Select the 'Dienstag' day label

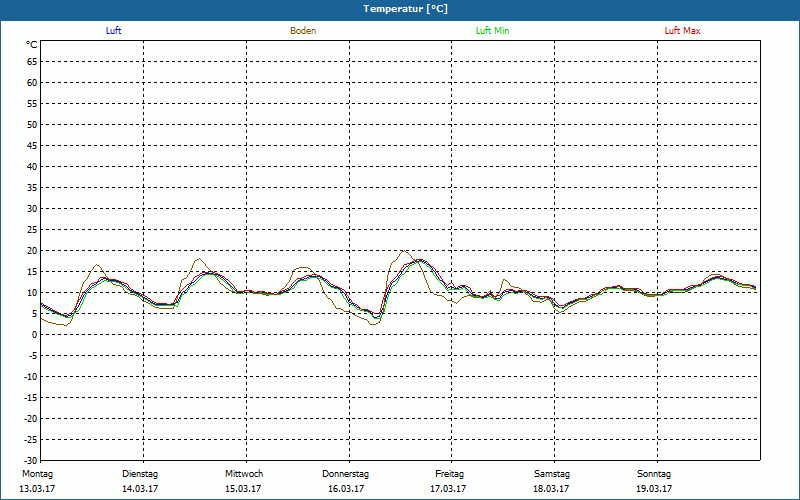pos(140,474)
